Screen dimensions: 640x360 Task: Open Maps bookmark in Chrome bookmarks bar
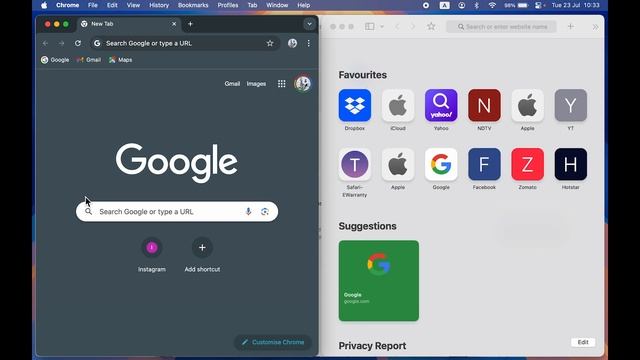point(120,60)
